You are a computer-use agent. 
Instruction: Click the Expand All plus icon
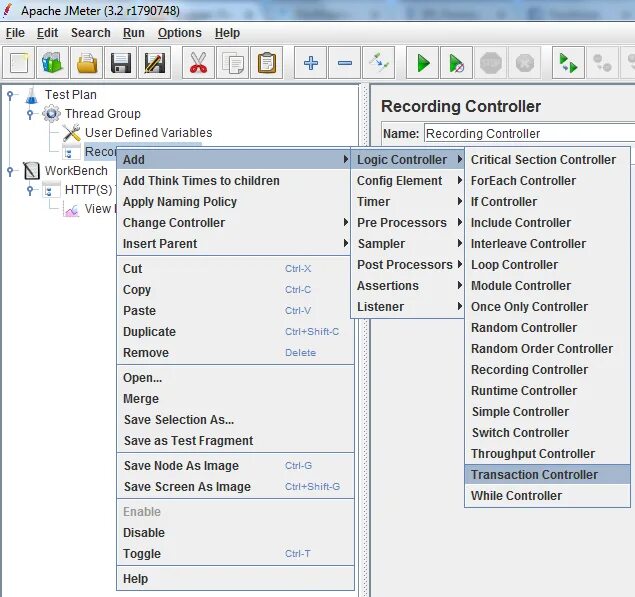click(311, 63)
